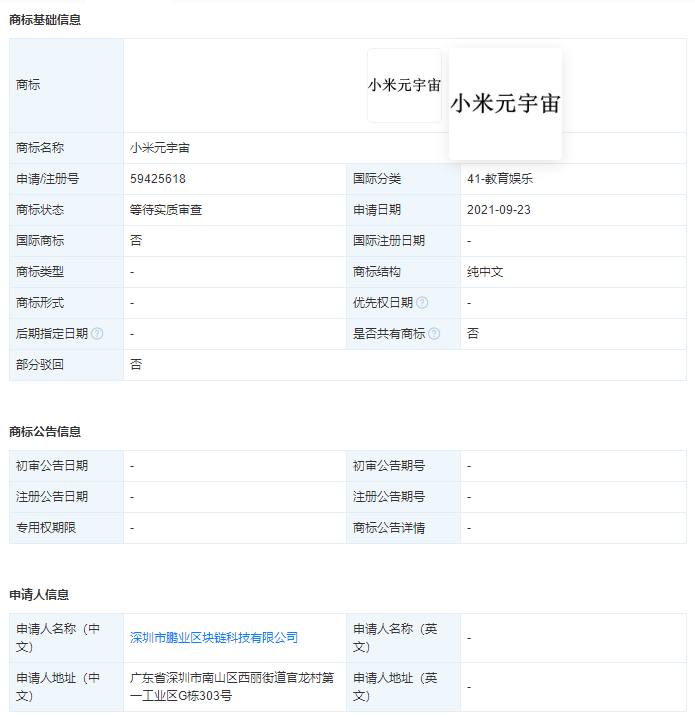The image size is (695, 717).
Task: Click the 商标公告详情 label cell
Action: pyautogui.click(x=403, y=528)
